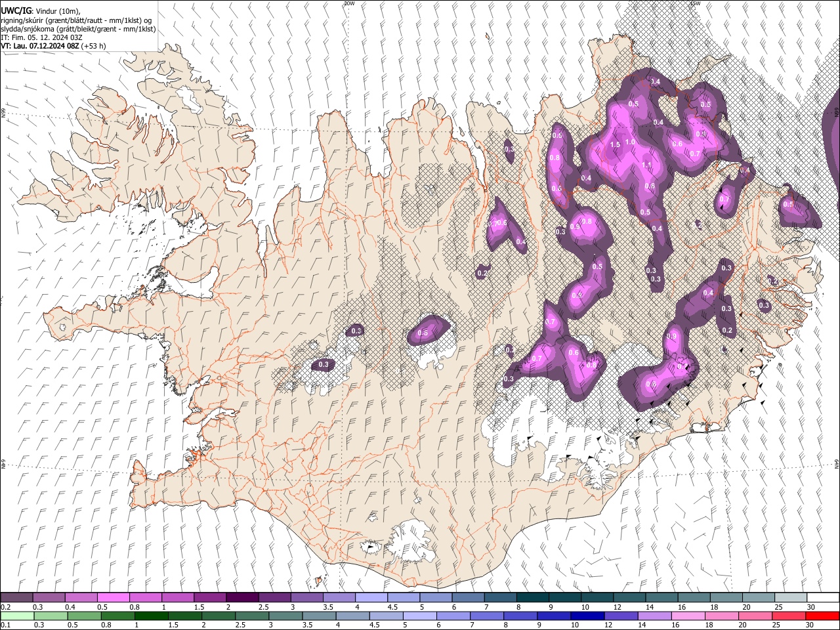Select the darkest purple swatch between 2 and 2.5
This screenshot has height=630, width=840.
coord(242,597)
